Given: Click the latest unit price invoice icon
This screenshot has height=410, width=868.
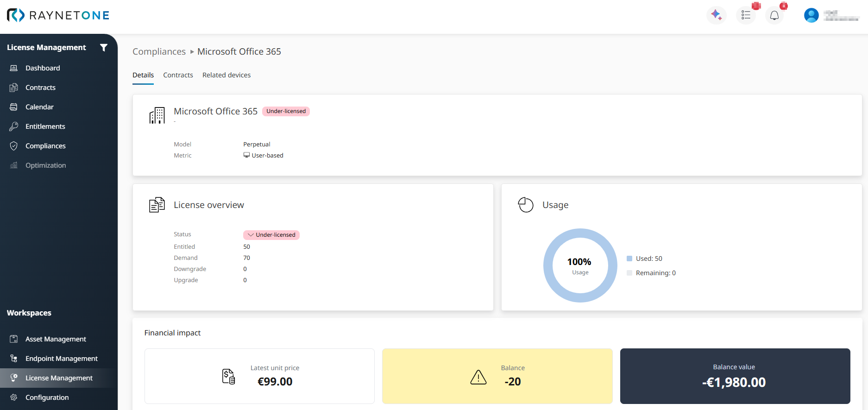Looking at the screenshot, I should 229,376.
